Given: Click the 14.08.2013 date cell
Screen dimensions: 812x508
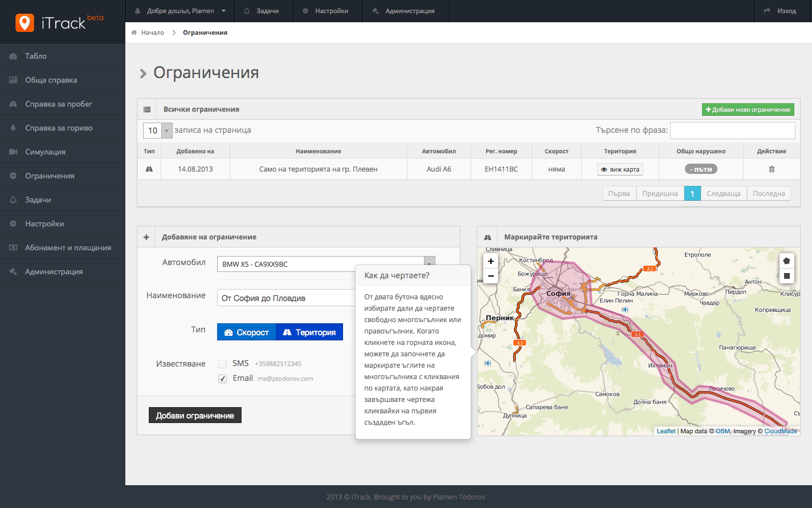Looking at the screenshot, I should pos(195,169).
